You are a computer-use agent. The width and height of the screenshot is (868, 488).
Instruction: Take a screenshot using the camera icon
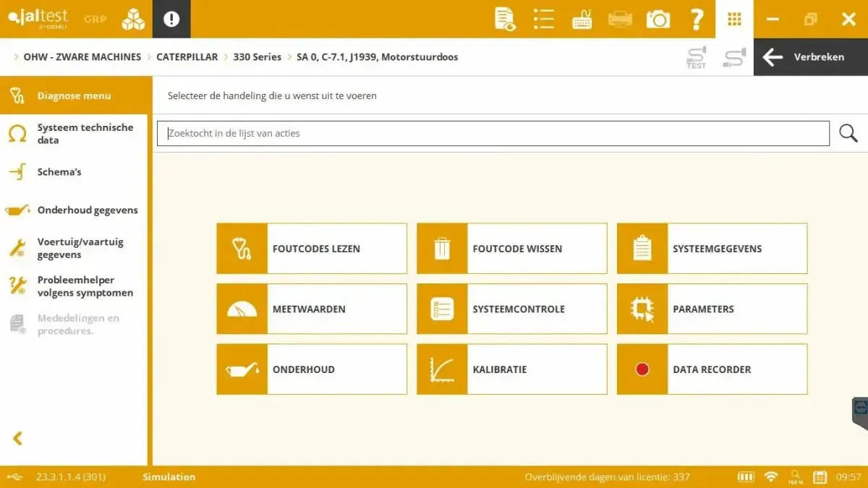(658, 19)
